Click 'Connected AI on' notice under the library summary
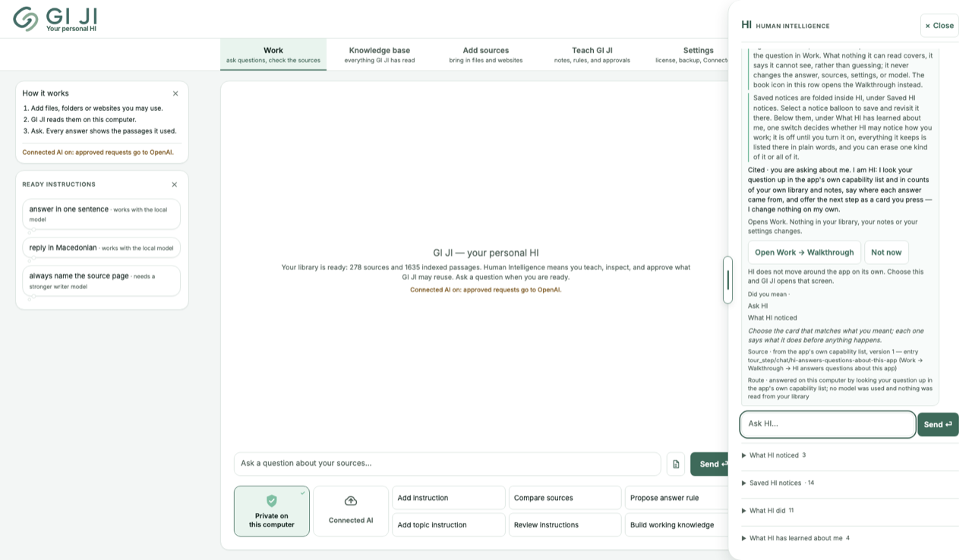The image size is (972, 560). pos(486,290)
